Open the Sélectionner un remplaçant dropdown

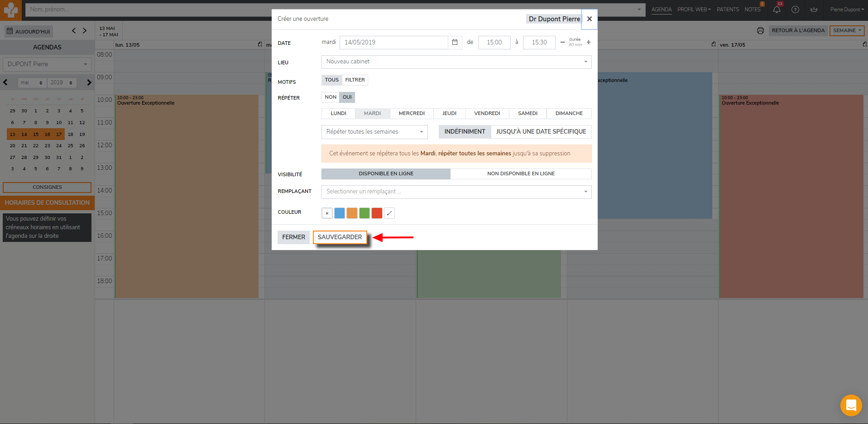point(456,192)
